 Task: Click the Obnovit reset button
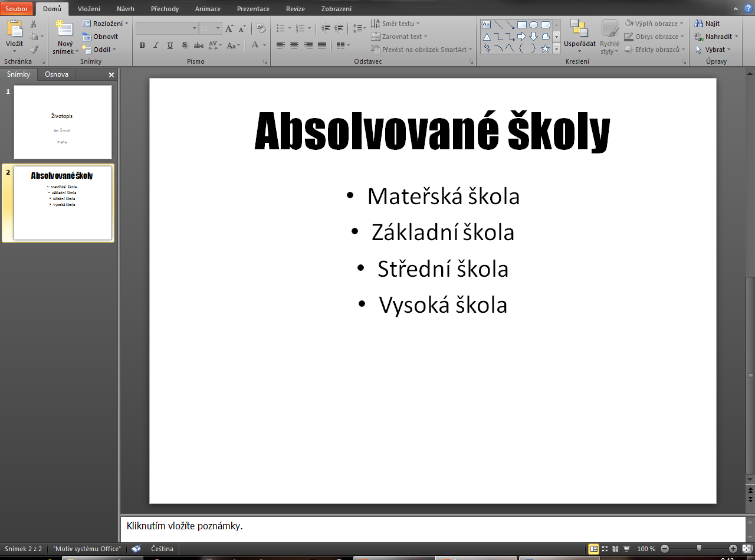100,37
